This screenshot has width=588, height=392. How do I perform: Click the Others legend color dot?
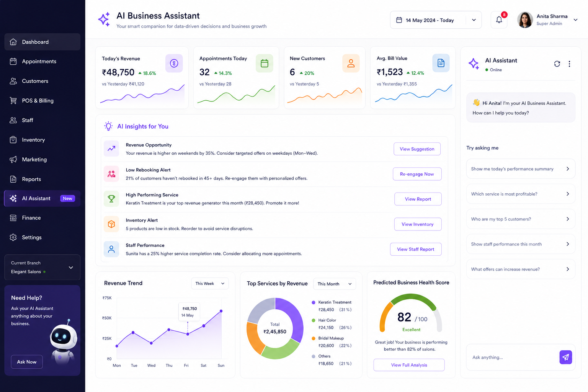pos(314,356)
